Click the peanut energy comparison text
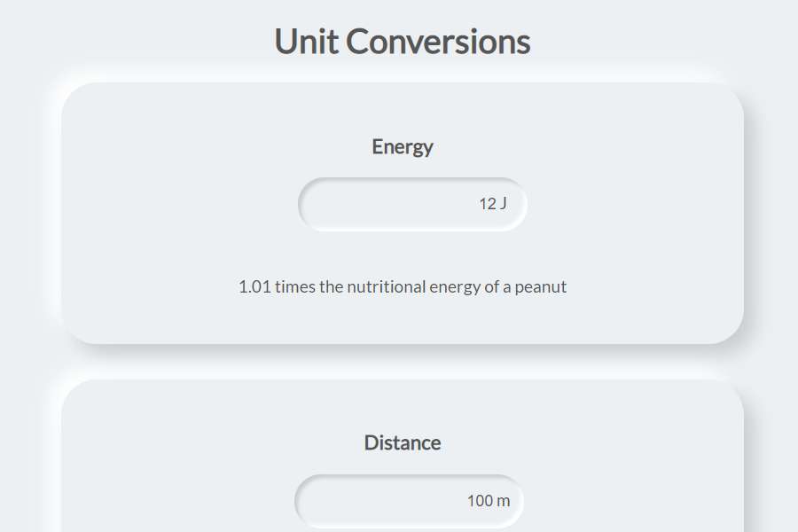 [x=402, y=286]
